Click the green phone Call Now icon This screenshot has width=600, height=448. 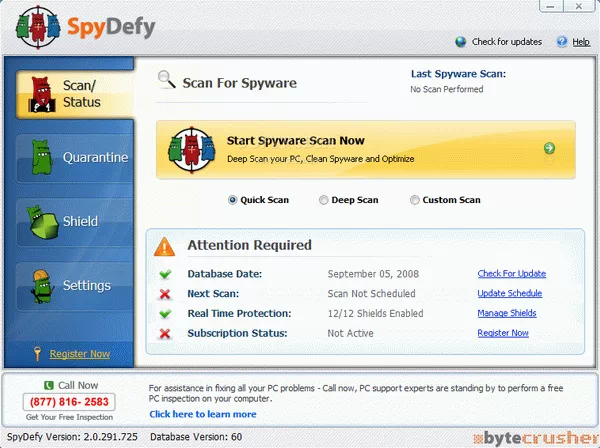[48, 385]
